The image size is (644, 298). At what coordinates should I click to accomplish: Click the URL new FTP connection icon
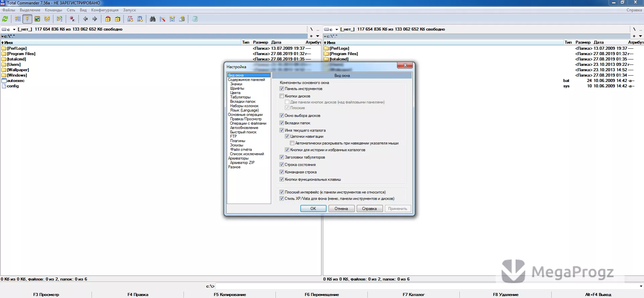click(x=140, y=19)
